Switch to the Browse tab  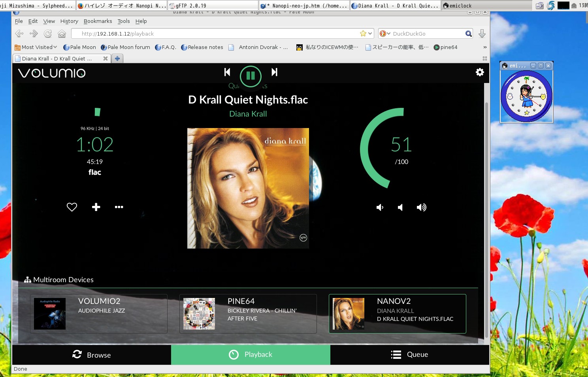click(x=92, y=355)
